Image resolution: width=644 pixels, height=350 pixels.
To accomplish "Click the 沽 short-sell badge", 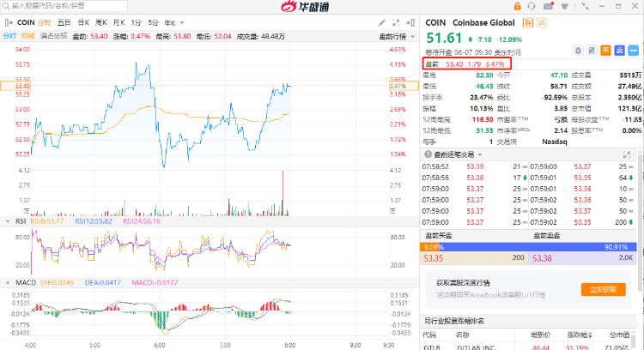I will tap(541, 23).
